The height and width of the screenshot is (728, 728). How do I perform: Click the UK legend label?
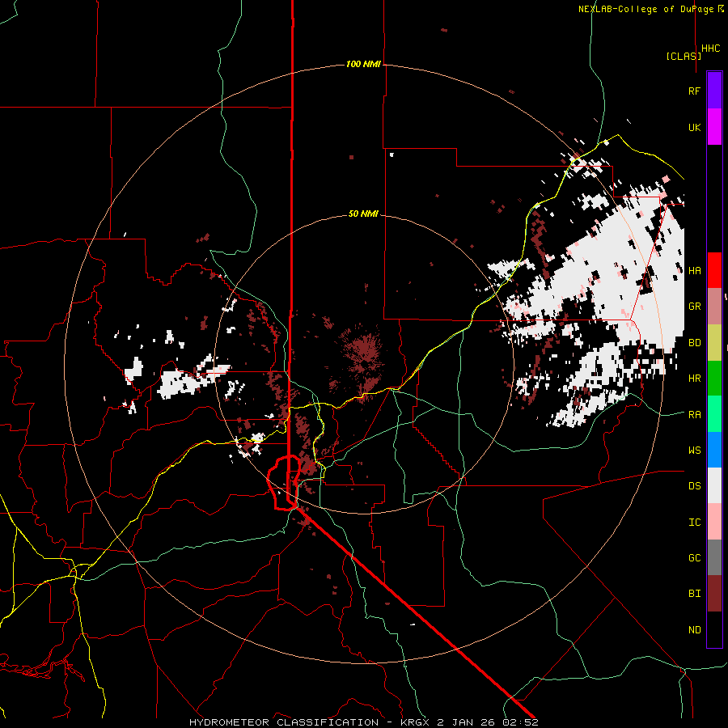coord(694,127)
